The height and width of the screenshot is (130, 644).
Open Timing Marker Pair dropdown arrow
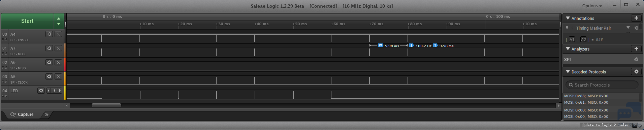(628, 28)
